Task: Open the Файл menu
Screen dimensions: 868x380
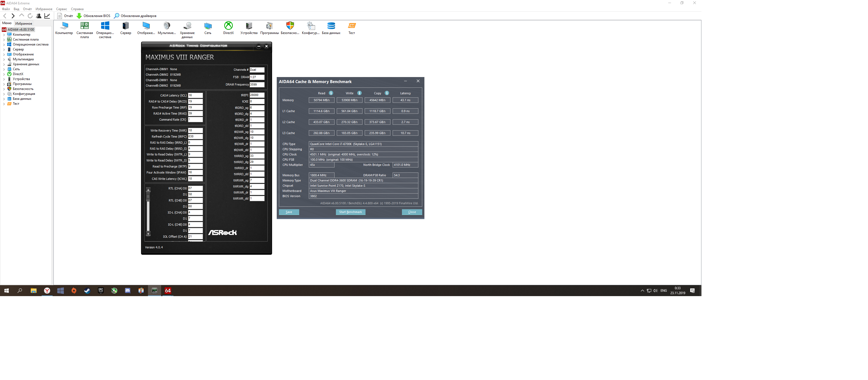Action: tap(6, 9)
